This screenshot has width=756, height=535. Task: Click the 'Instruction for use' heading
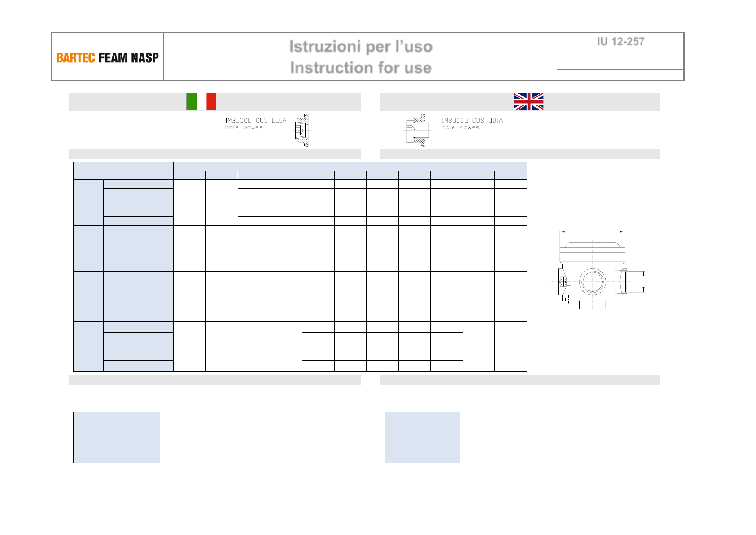(x=361, y=68)
